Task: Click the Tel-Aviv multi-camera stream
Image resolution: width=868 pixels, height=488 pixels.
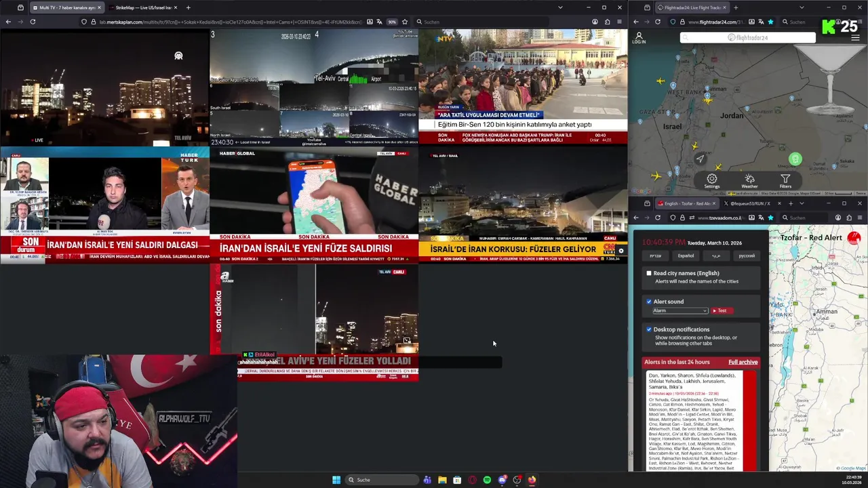Action: [x=314, y=88]
